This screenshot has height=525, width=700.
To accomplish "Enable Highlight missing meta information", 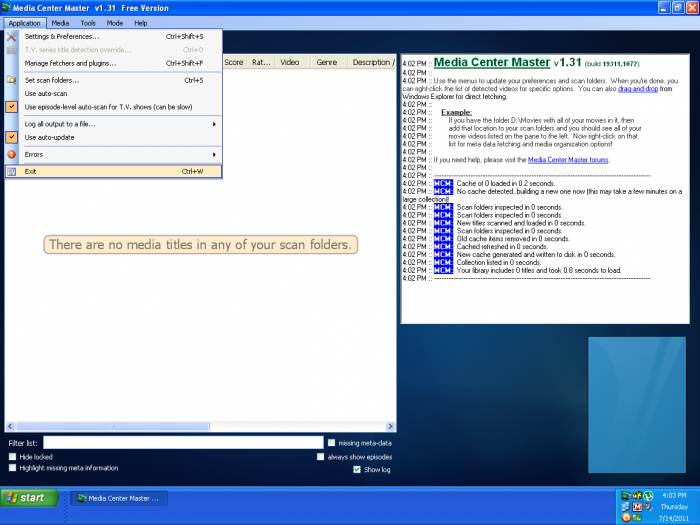I will click(12, 468).
